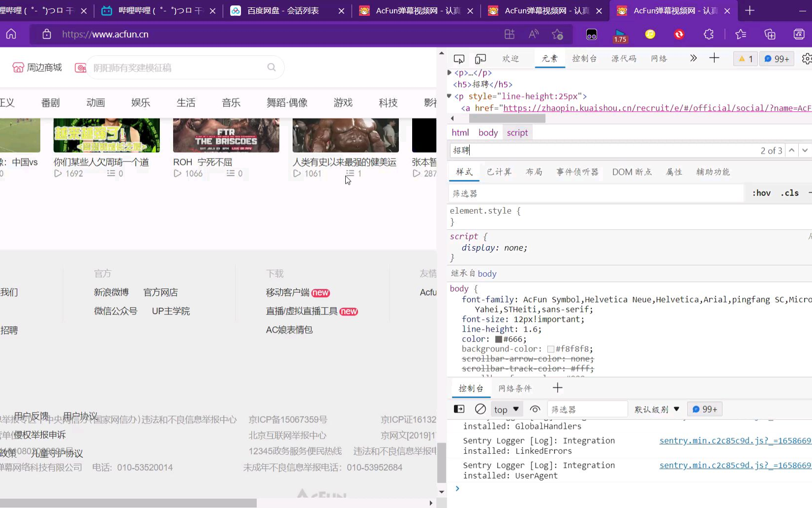This screenshot has height=508, width=812.
Task: Open DOM 断点 tab
Action: (632, 172)
